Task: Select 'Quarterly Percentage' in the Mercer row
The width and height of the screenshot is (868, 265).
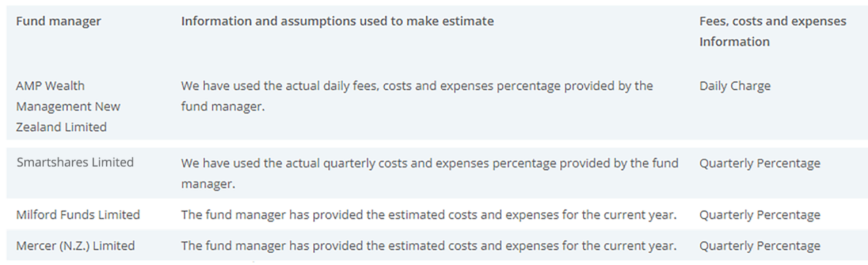Action: coord(759,246)
